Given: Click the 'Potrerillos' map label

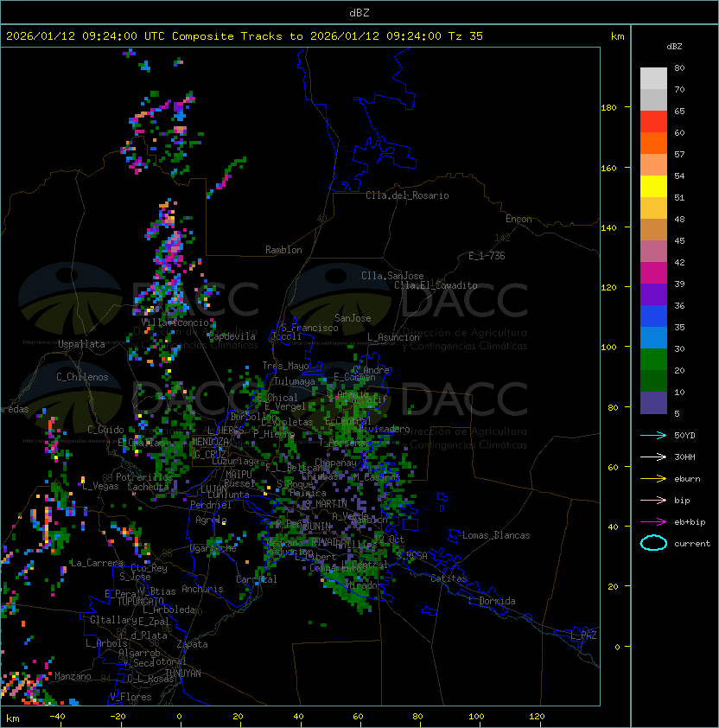Looking at the screenshot, I should click(x=144, y=477).
